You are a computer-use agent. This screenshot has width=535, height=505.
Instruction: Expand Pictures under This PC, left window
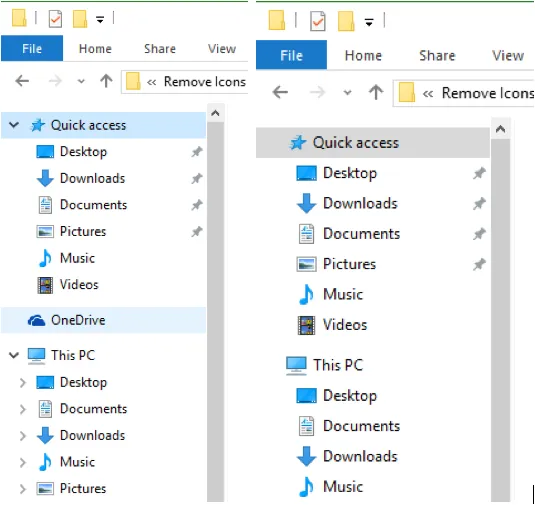click(x=23, y=489)
